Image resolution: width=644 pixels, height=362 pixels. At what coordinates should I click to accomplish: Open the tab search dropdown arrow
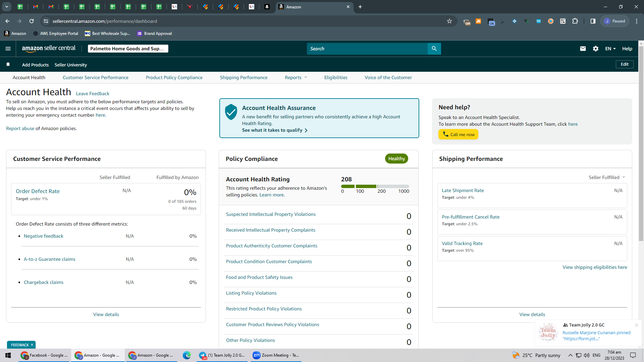tap(7, 7)
